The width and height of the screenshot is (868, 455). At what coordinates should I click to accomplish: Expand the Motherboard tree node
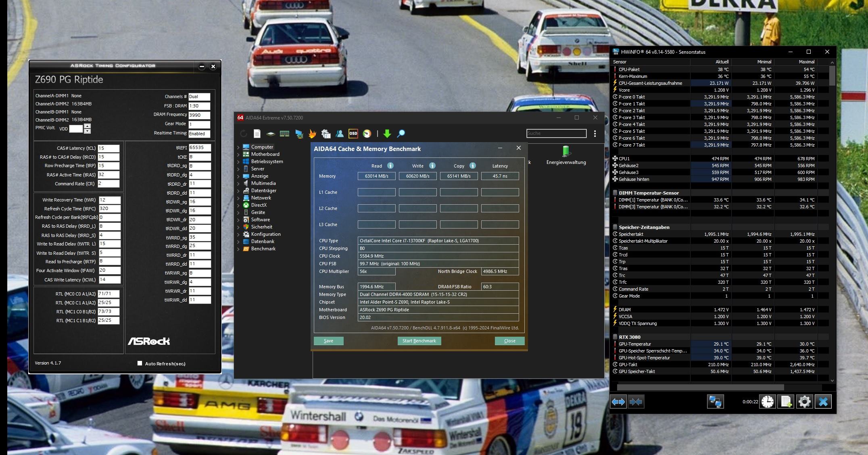238,155
